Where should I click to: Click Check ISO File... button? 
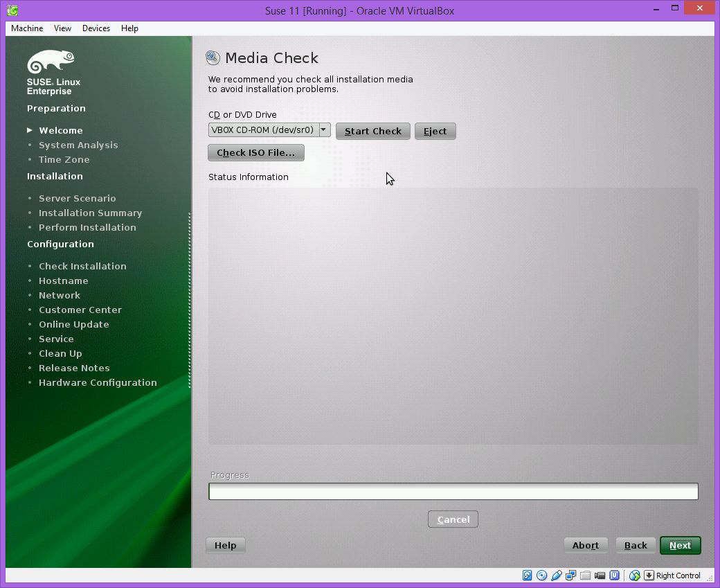pos(255,152)
